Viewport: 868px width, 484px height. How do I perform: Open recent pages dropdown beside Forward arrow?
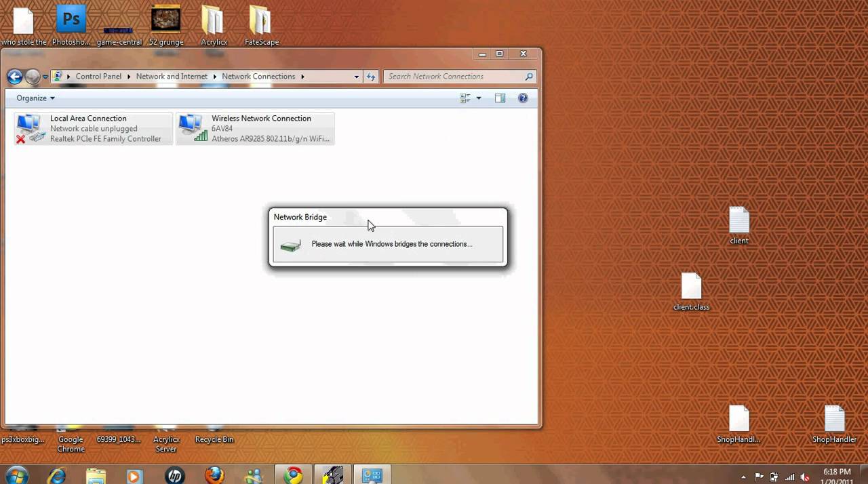(45, 77)
